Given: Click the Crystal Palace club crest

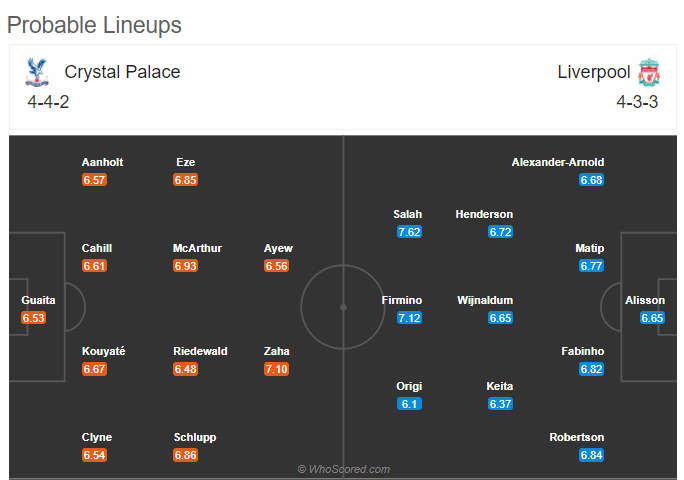Looking at the screenshot, I should coord(37,72).
